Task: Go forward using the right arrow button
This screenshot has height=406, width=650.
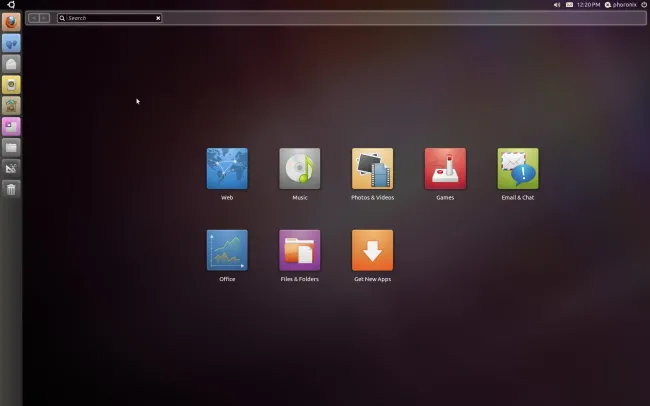Action: 45,18
